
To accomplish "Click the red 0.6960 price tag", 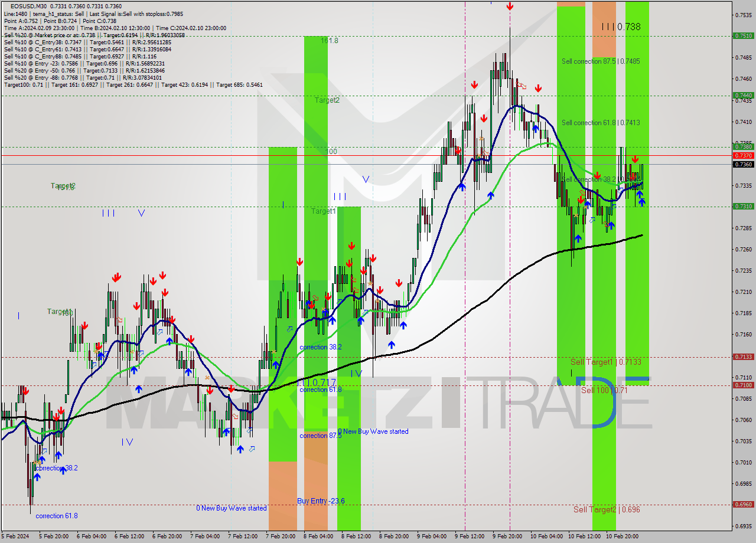I will tap(742, 504).
